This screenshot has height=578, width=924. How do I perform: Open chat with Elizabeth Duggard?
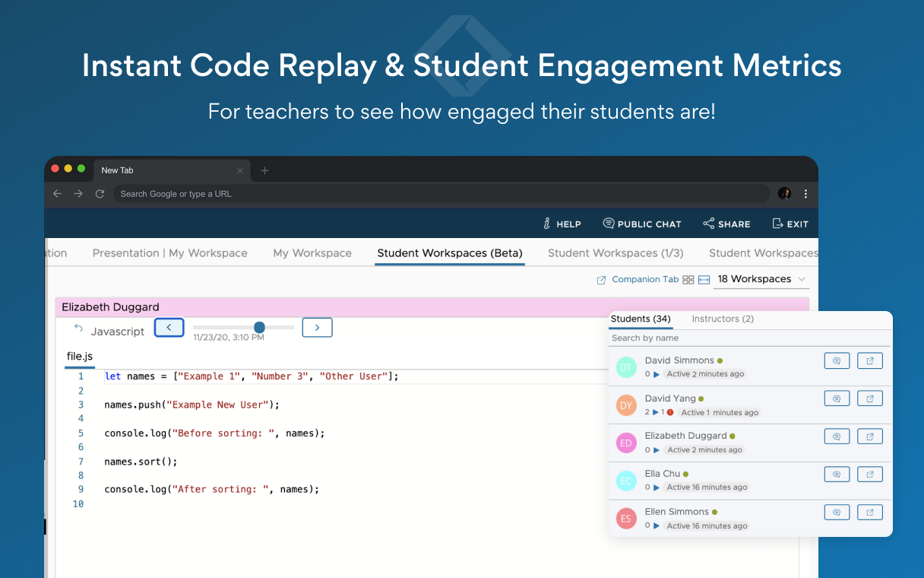(x=837, y=437)
